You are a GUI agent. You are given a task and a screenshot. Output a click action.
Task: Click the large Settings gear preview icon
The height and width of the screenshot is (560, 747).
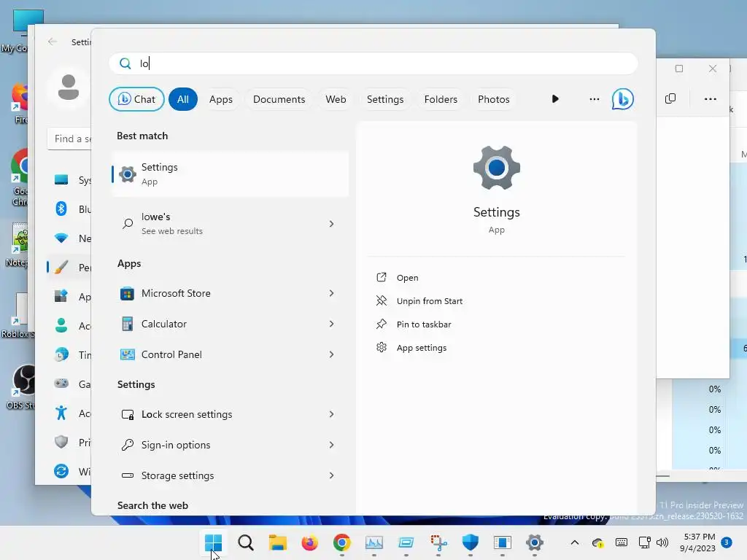point(496,168)
